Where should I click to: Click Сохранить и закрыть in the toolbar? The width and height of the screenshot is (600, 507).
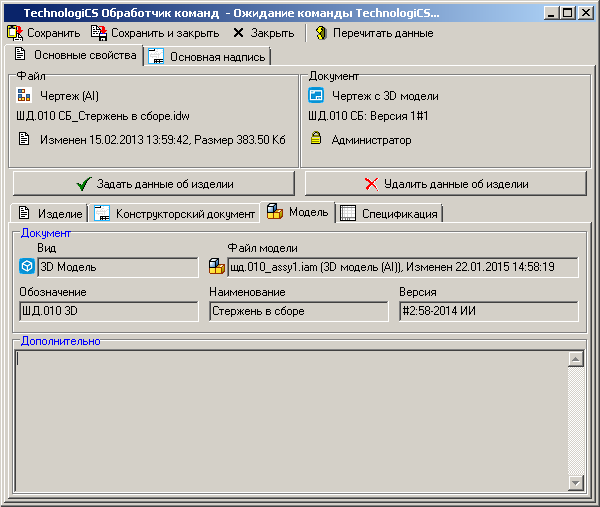point(154,33)
